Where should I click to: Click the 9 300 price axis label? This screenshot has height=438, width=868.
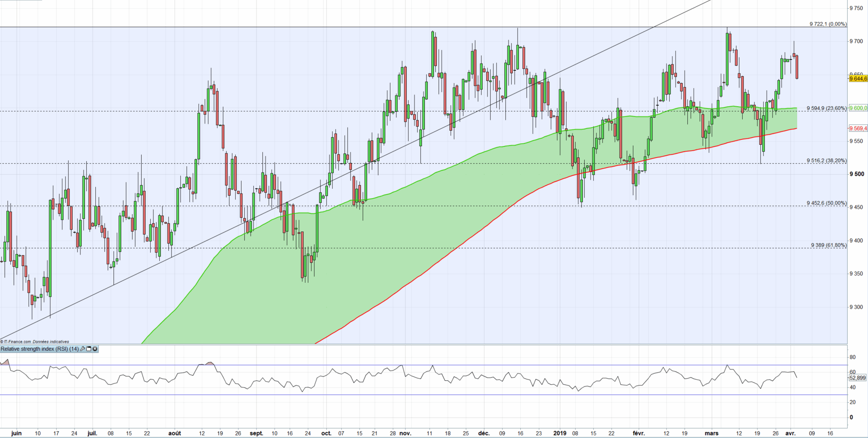(x=856, y=307)
